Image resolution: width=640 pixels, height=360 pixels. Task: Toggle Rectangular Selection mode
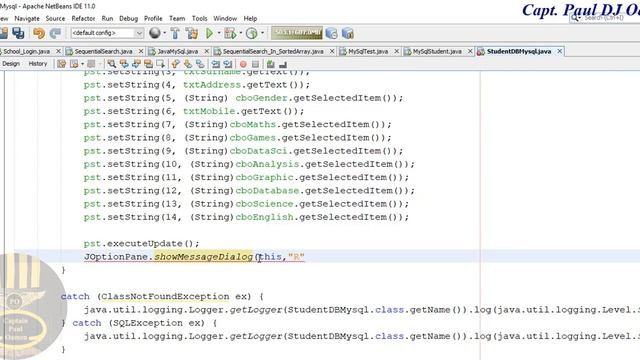[x=160, y=64]
